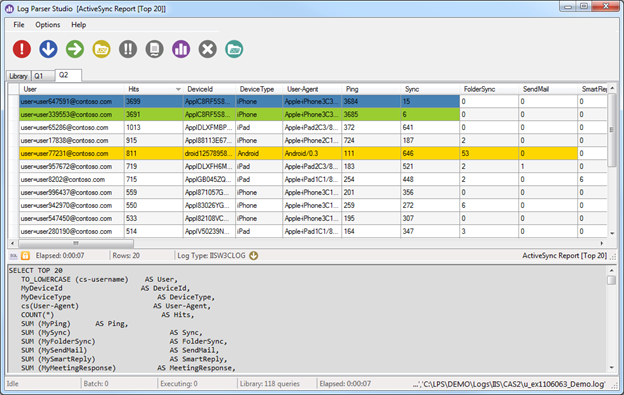Screen dimensions: 624x395
Task: Toggle the orange lock icon beside Elapsed
Action: [x=25, y=256]
